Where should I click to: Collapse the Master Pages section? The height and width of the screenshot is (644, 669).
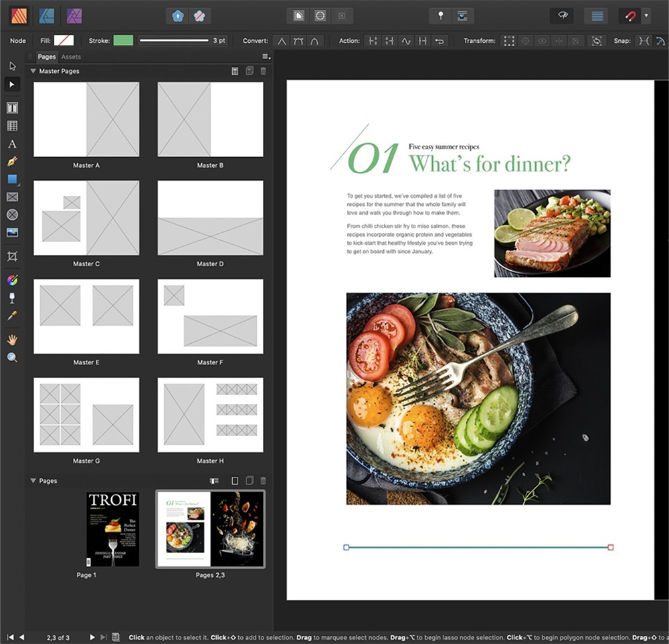point(33,72)
